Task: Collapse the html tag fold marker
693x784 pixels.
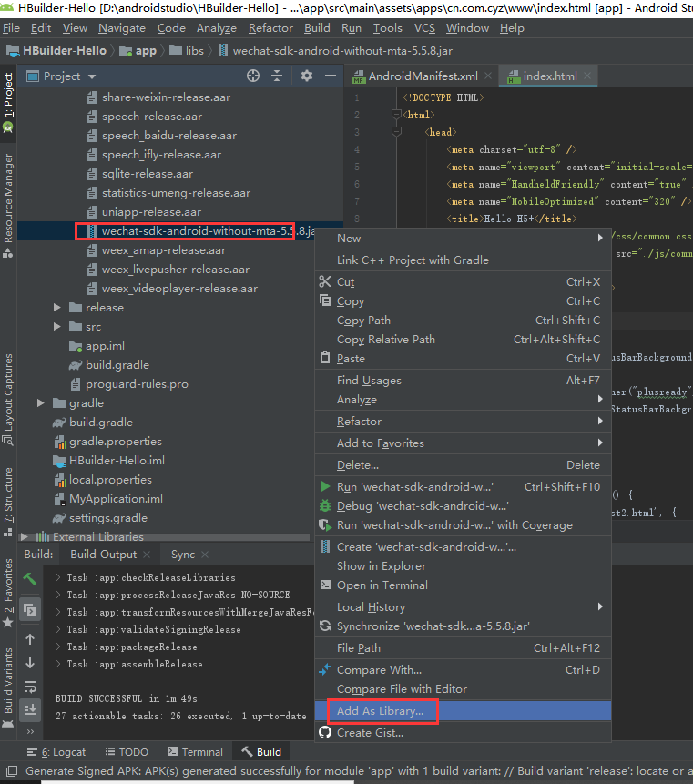Action: pyautogui.click(x=396, y=115)
